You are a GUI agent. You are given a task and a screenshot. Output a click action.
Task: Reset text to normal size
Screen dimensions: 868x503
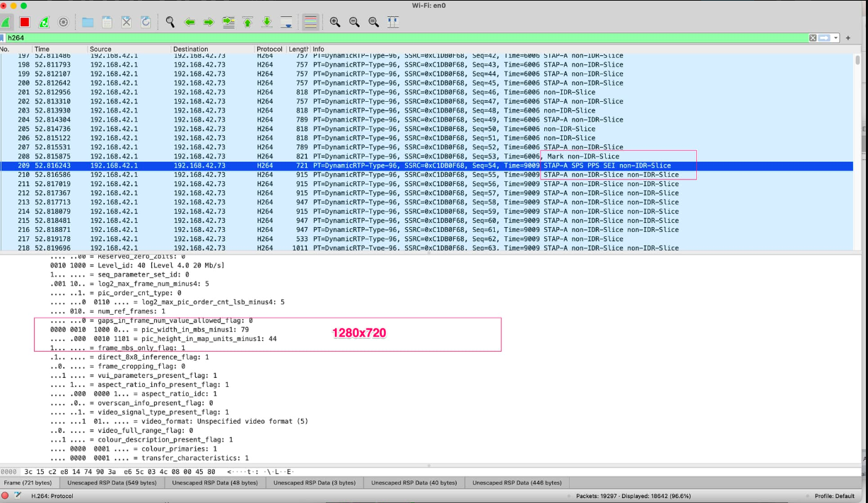click(x=374, y=22)
